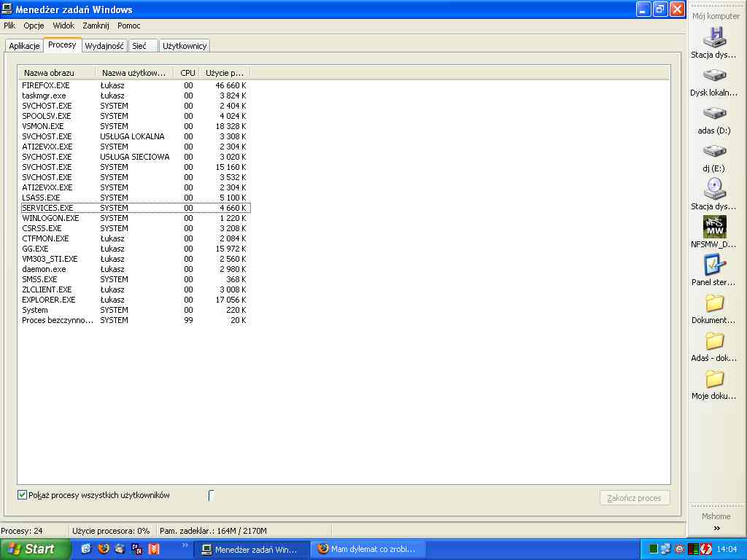The image size is (747, 560).
Task: Click Mój komputer toolbar title
Action: click(x=716, y=16)
